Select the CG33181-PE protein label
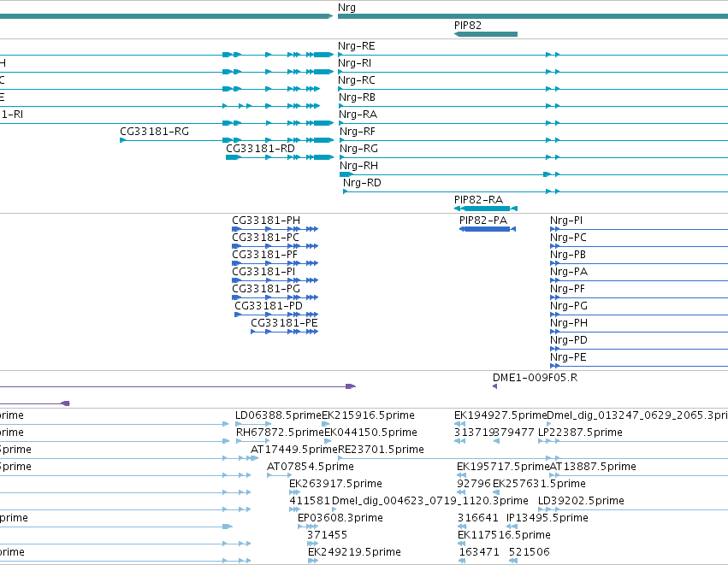Viewport: 728px width, 565px height. (x=284, y=323)
